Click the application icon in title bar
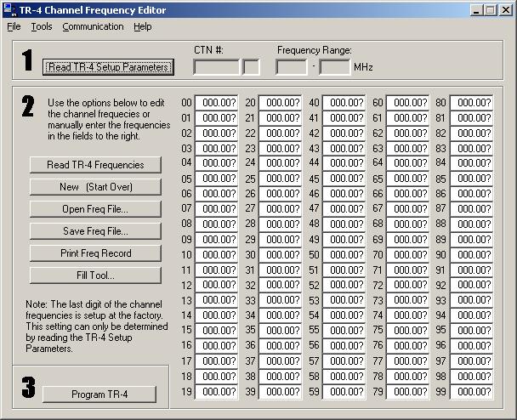This screenshot has width=517, height=420. click(9, 10)
